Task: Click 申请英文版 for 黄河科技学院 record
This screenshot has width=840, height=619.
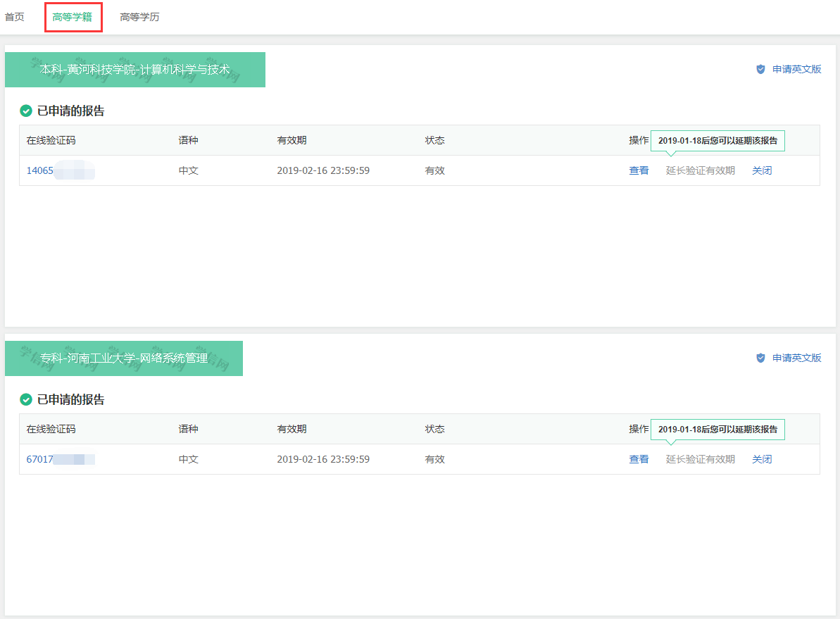Action: [796, 69]
